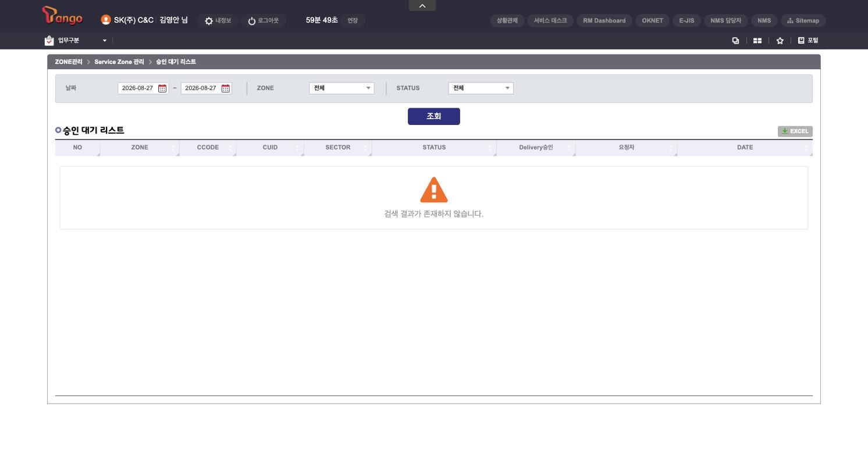
Task: Open the NMS link
Action: (x=764, y=21)
